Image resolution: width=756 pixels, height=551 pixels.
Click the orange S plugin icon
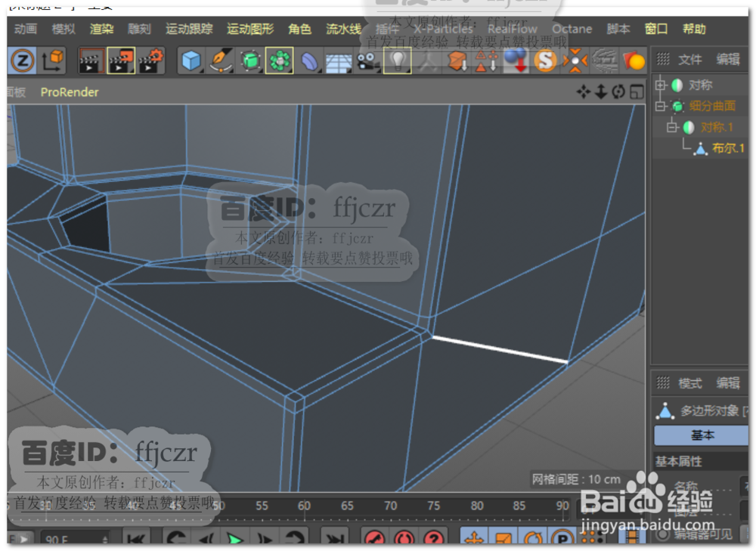(x=545, y=61)
